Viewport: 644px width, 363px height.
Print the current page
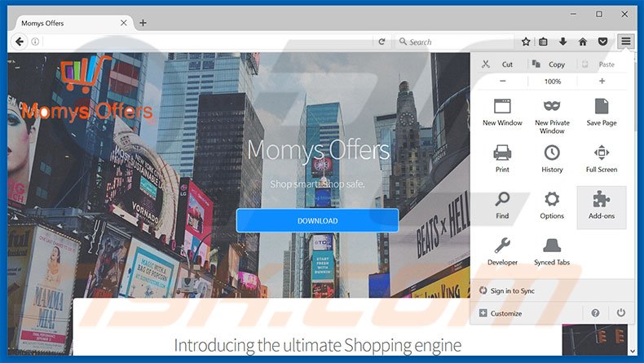click(x=502, y=159)
